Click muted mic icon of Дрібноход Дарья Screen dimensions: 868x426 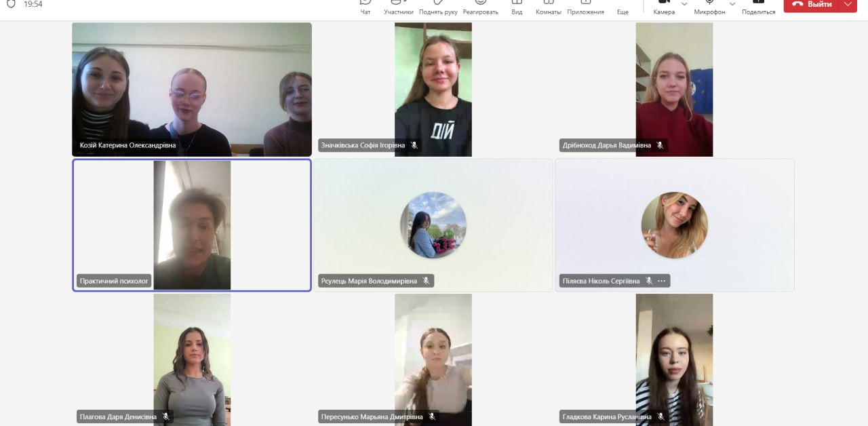coord(660,145)
